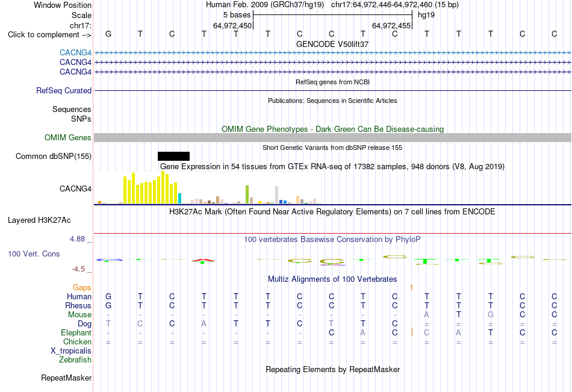Click the OMIM Genes track label

[68, 138]
